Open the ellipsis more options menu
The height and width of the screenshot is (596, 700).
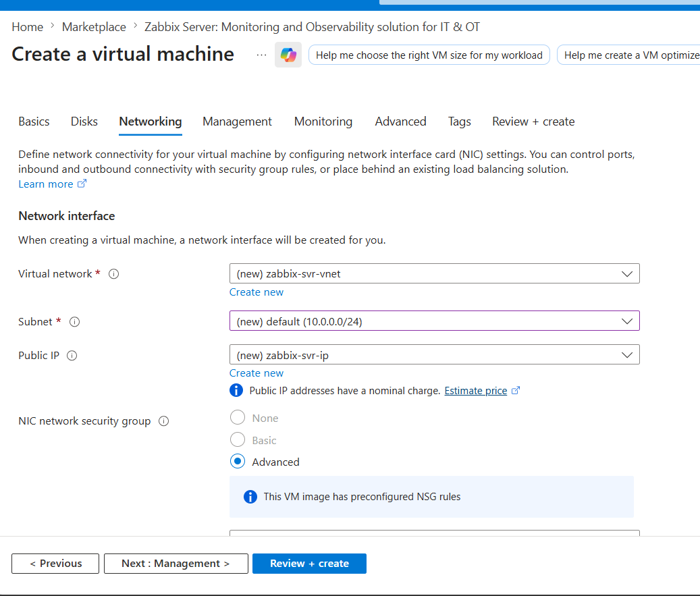[x=262, y=55]
